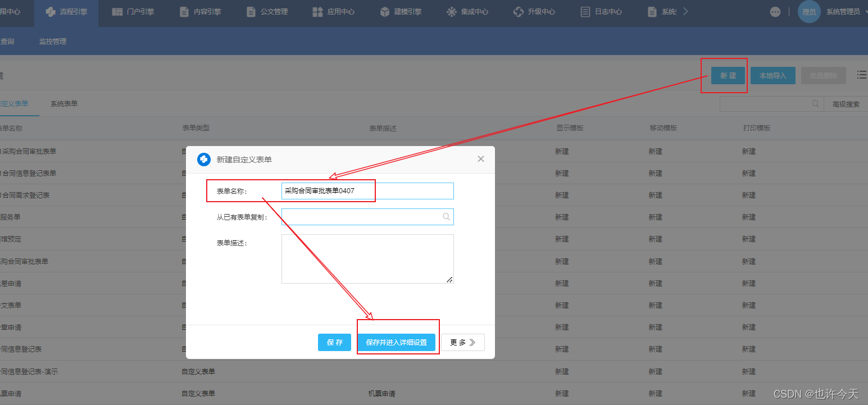This screenshot has height=405, width=868.
Task: Click the 本地导入 button
Action: coord(773,75)
